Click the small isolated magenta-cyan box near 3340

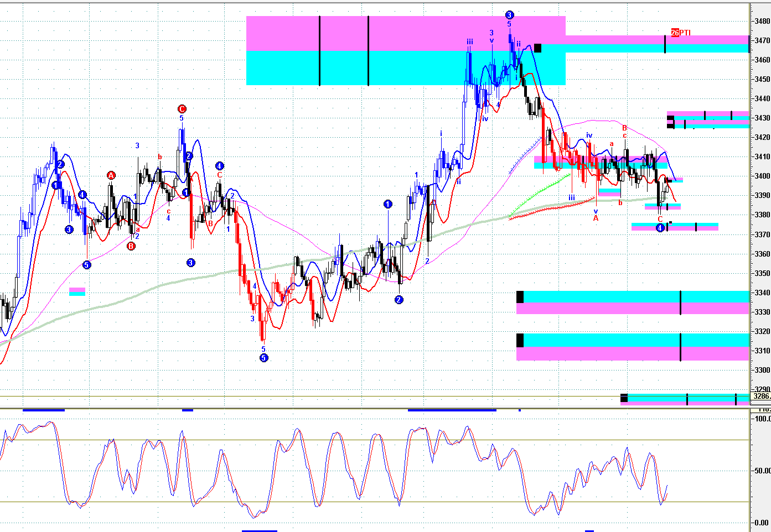(77, 291)
